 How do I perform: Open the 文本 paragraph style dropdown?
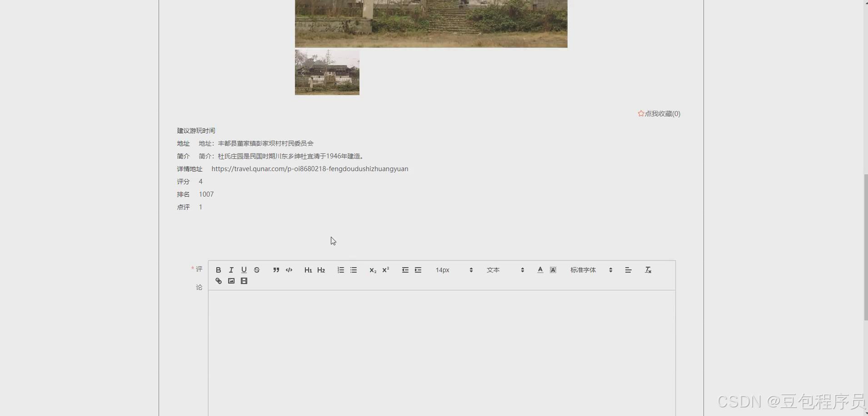[505, 270]
